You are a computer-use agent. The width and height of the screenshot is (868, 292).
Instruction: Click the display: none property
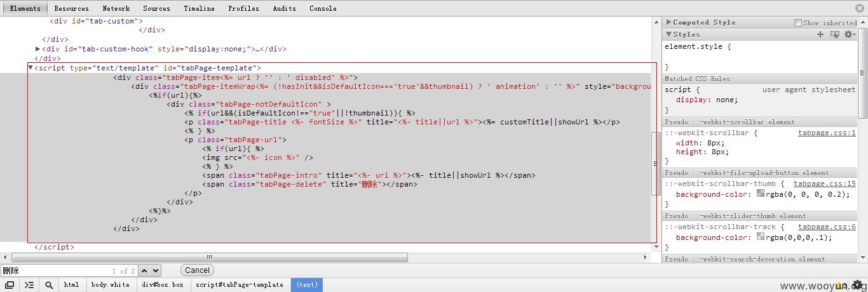[707, 100]
